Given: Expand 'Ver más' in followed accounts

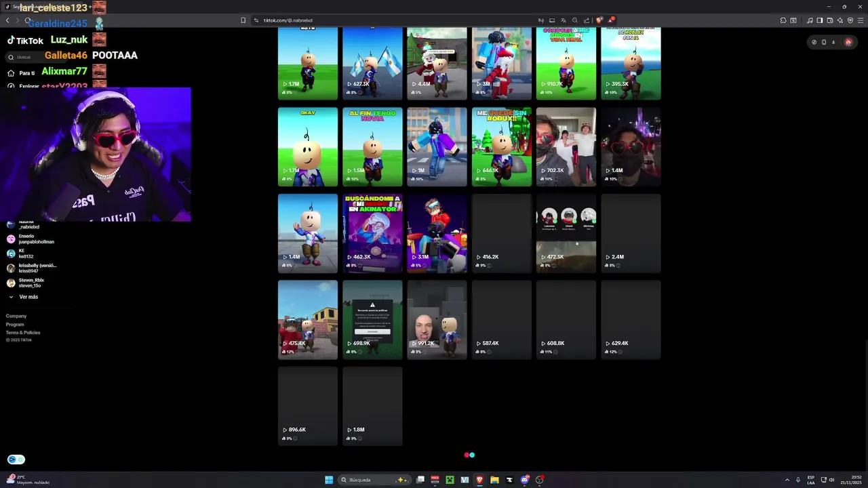Looking at the screenshot, I should point(23,297).
